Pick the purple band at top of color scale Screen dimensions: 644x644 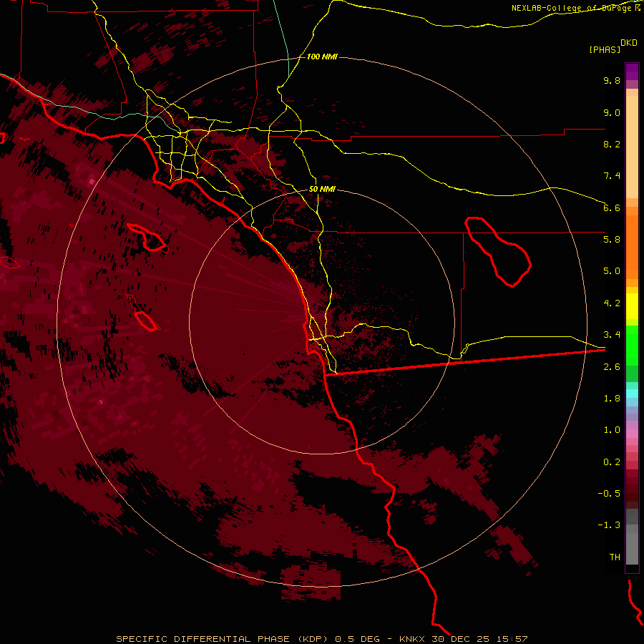pos(632,72)
